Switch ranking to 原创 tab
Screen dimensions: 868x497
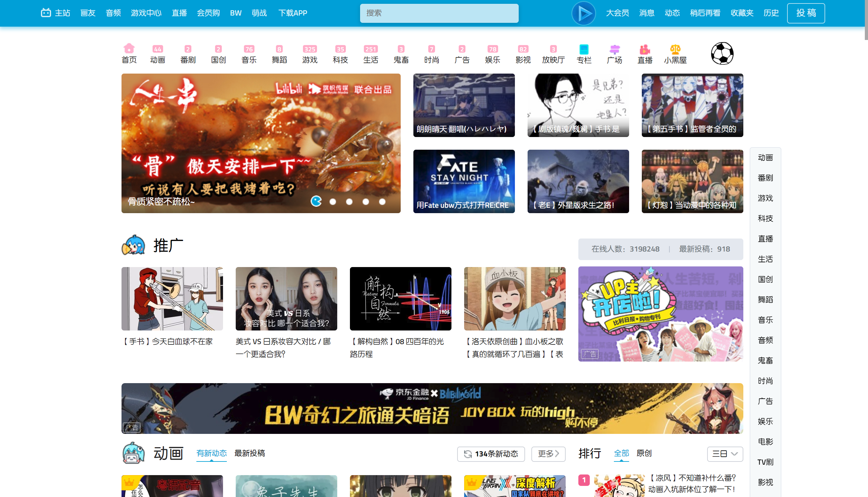click(644, 453)
